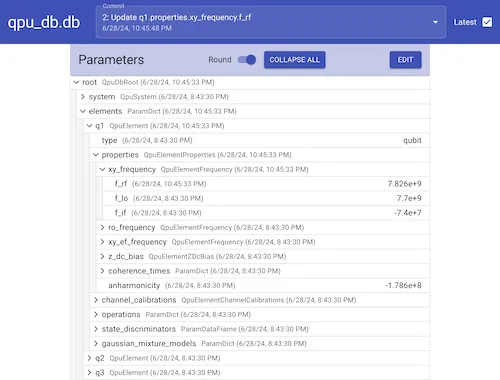This screenshot has width=500, height=380.
Task: Click the Parameters panel heading
Action: (x=111, y=60)
